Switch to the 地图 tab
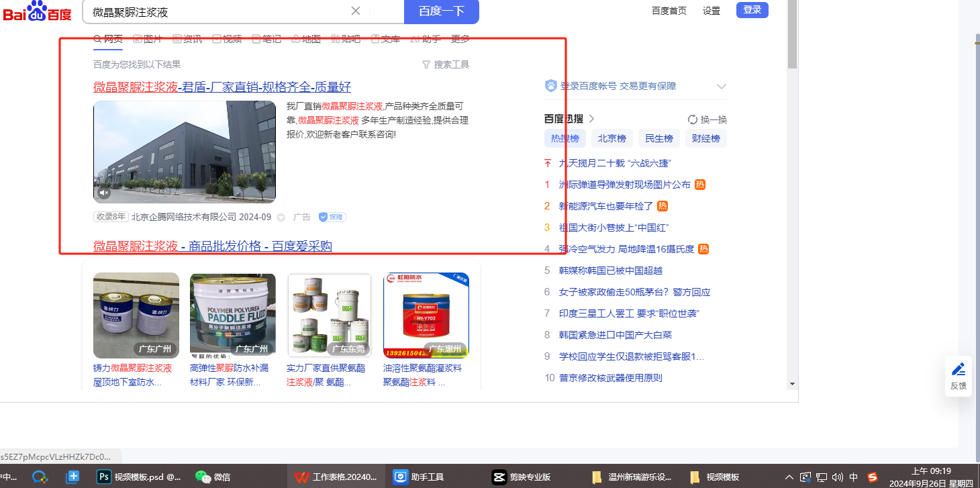 pos(306,39)
